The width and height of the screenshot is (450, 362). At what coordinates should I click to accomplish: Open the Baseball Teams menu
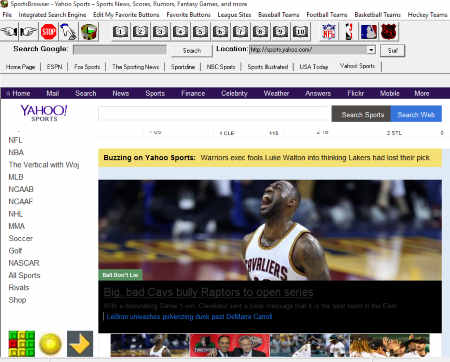279,15
